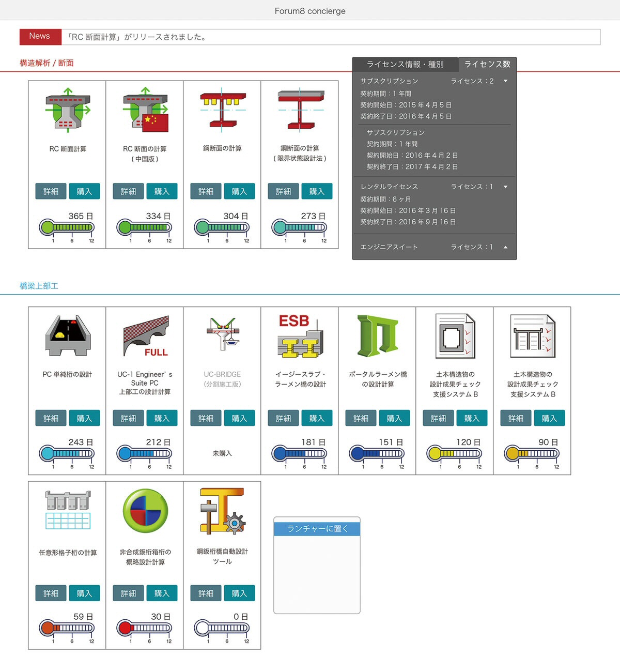This screenshot has height=672, width=620.
Task: Switch to the ライセンス情報・種別 tab
Action: [405, 64]
